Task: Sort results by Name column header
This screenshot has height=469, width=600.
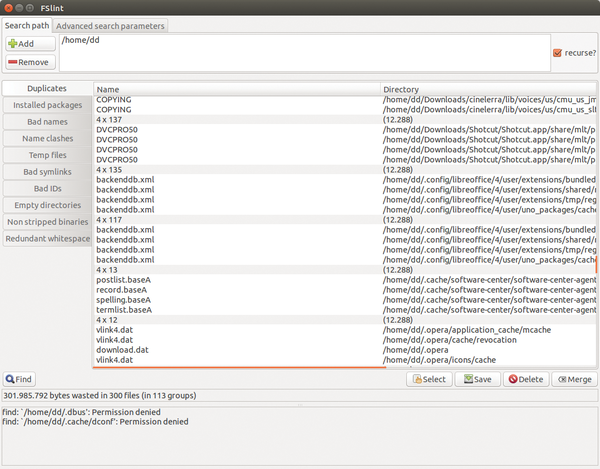Action: point(237,89)
